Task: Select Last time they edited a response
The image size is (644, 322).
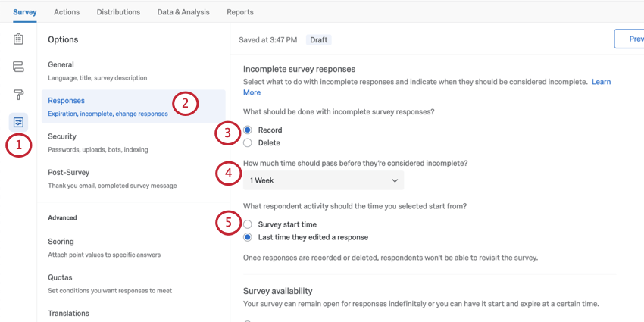Action: pyautogui.click(x=248, y=237)
